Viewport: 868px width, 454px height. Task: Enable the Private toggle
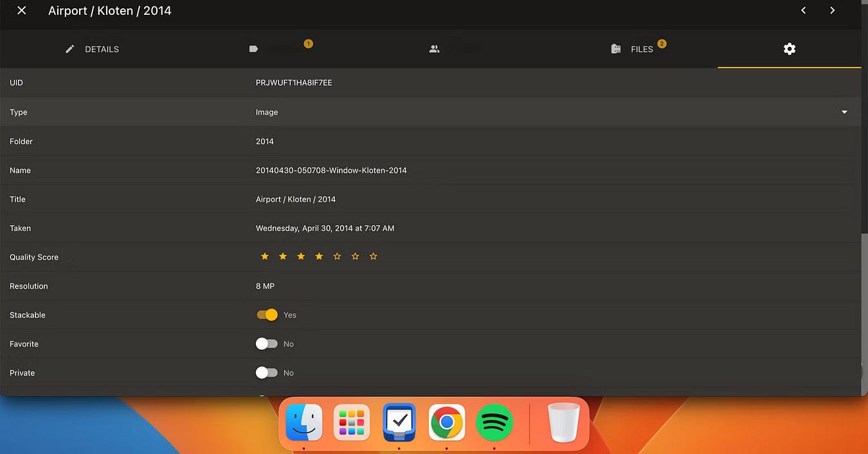click(x=266, y=373)
